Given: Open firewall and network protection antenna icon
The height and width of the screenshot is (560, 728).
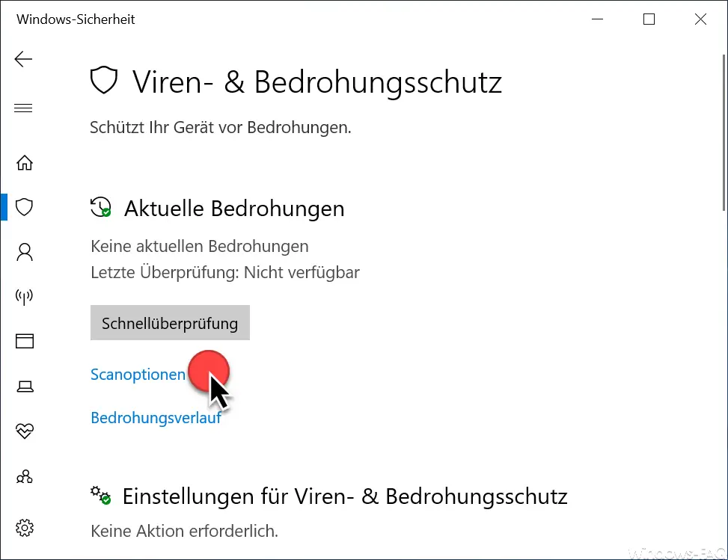Looking at the screenshot, I should pyautogui.click(x=24, y=297).
